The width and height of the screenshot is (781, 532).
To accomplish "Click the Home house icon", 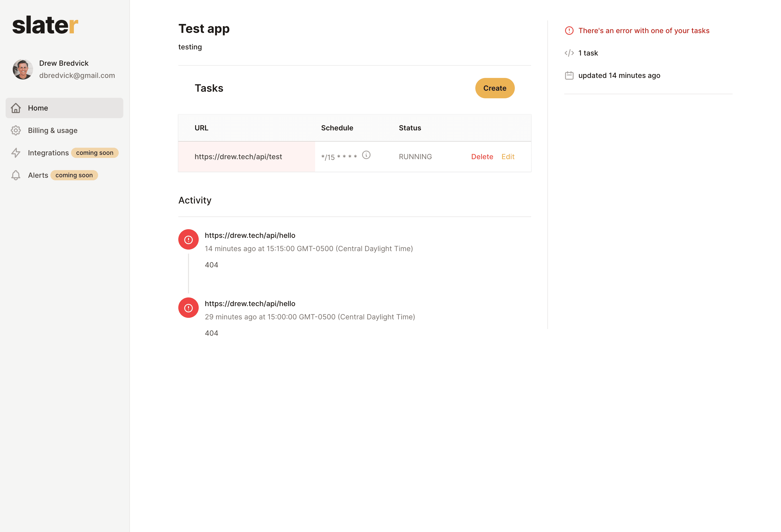I will point(16,108).
